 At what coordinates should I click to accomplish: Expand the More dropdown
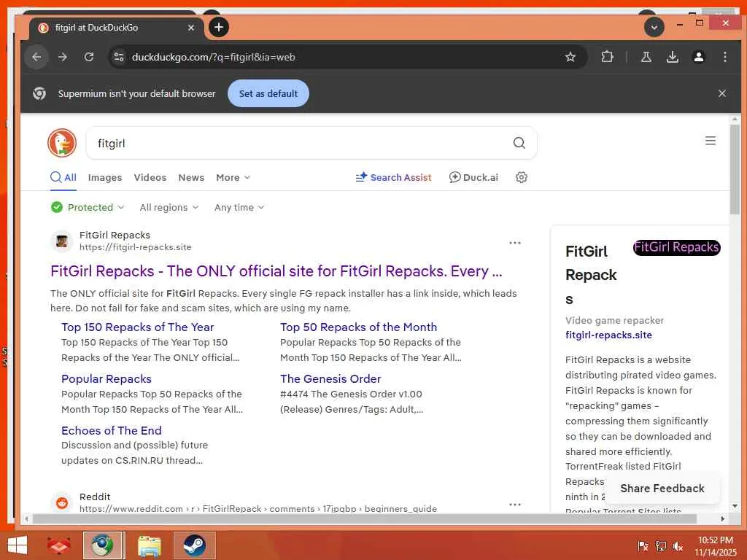pos(233,178)
